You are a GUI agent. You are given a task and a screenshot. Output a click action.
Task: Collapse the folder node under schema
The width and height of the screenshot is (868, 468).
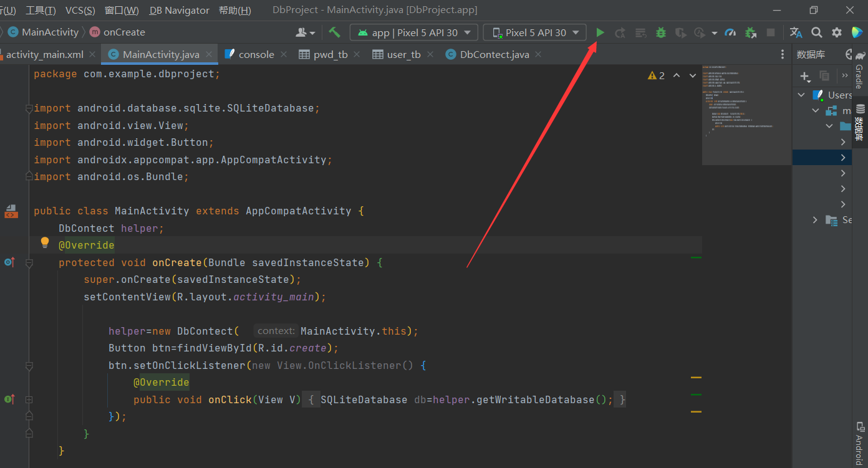coord(829,126)
